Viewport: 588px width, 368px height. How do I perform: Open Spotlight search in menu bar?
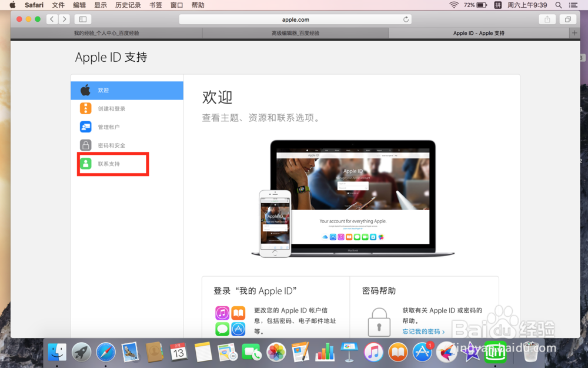click(559, 5)
